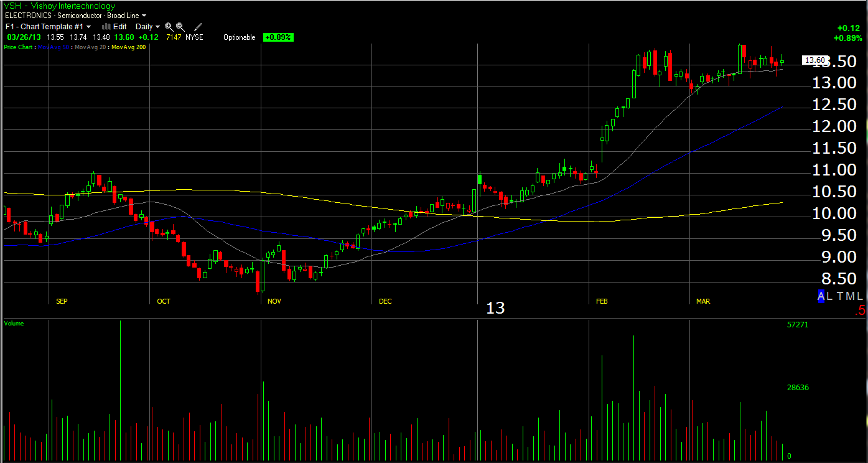Click the SEP month label on time axis
The width and height of the screenshot is (868, 463).
click(x=62, y=301)
